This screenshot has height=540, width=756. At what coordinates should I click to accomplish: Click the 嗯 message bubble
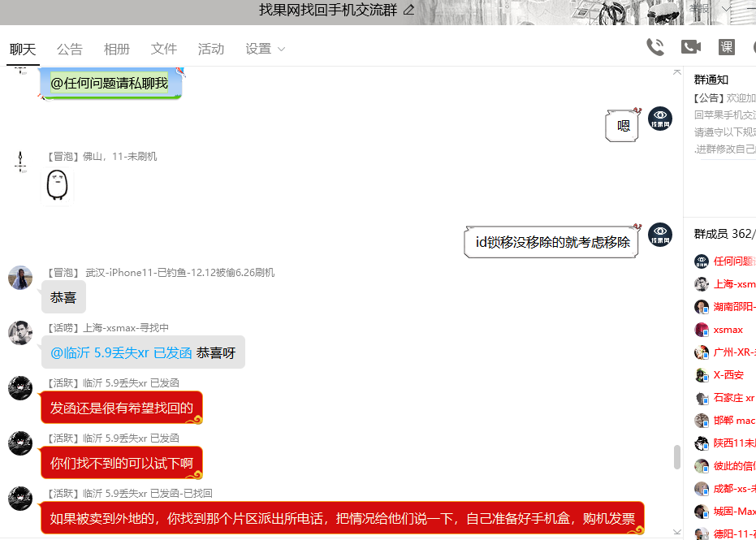click(623, 126)
